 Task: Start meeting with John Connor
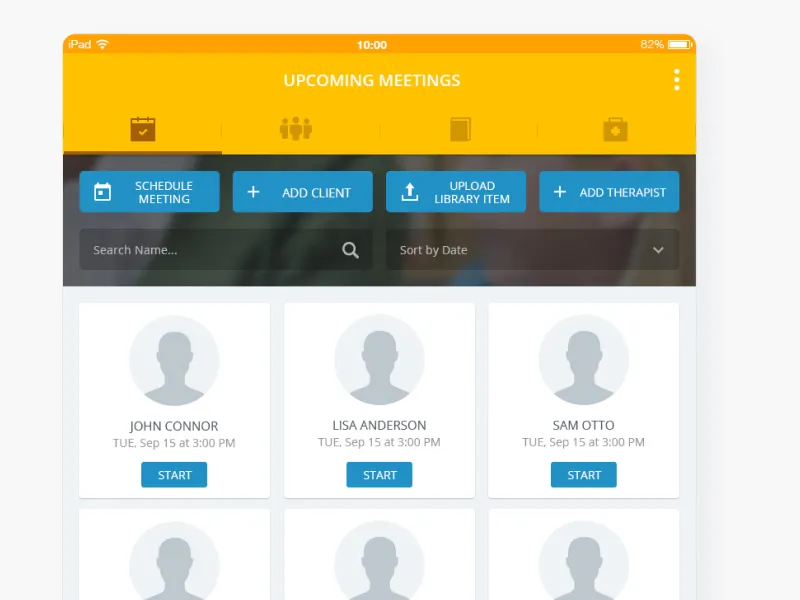[x=174, y=475]
